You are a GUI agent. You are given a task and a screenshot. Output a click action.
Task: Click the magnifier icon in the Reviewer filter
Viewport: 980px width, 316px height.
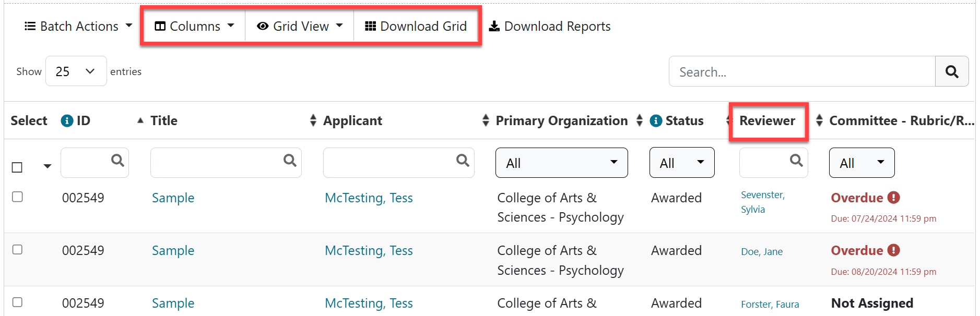click(796, 161)
